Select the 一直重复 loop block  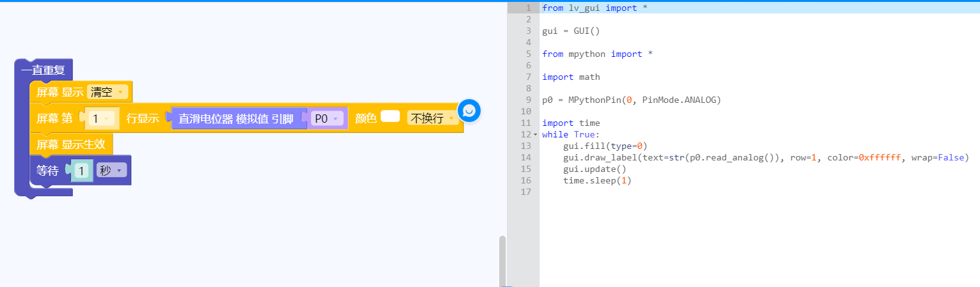pos(43,70)
